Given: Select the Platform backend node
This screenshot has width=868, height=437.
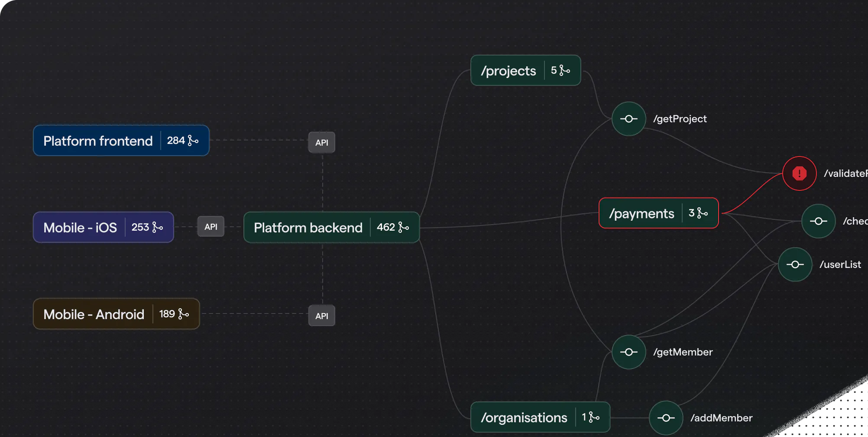Looking at the screenshot, I should pyautogui.click(x=332, y=227).
